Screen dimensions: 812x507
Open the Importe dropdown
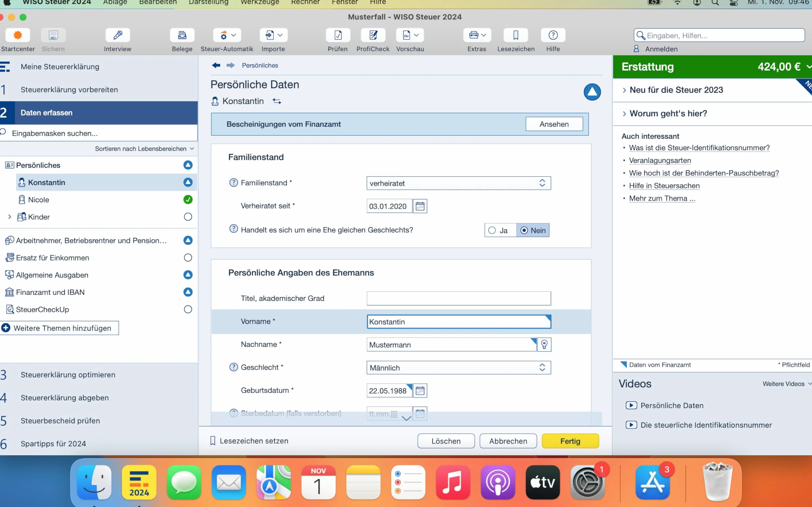click(x=273, y=40)
